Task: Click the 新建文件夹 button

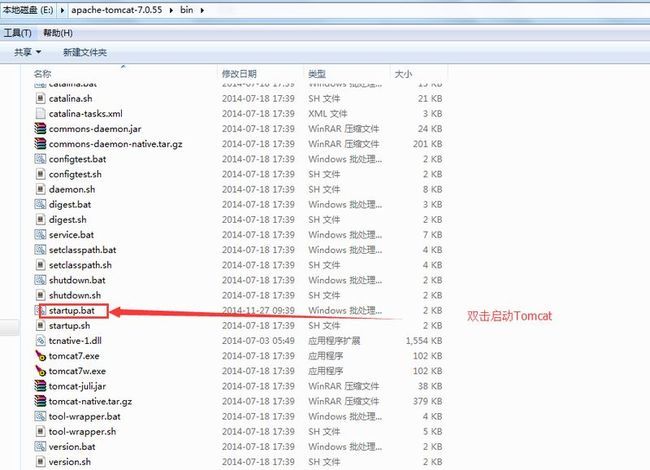Action: [85, 52]
